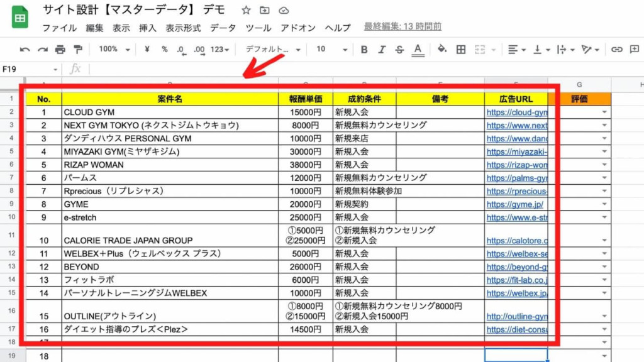This screenshot has width=644, height=362.
Task: Insert a link
Action: point(616,50)
